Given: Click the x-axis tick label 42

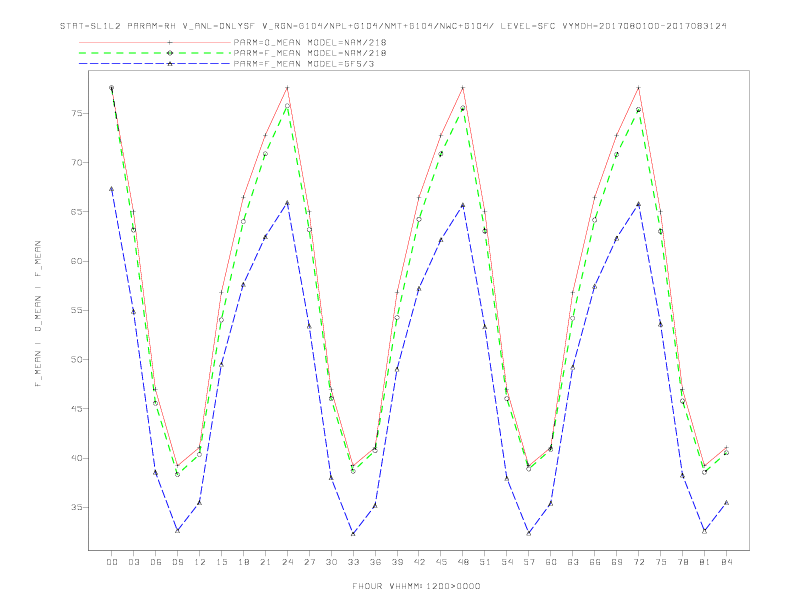Looking at the screenshot, I should 419,562.
